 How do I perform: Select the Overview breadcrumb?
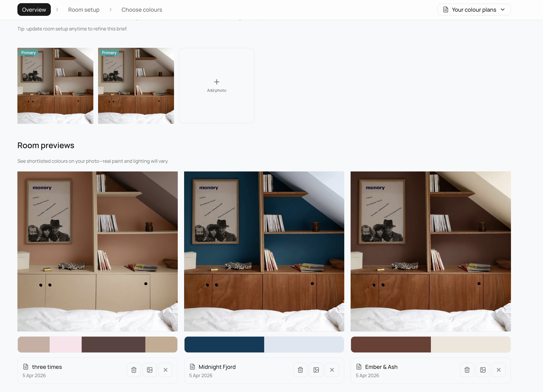pyautogui.click(x=34, y=9)
